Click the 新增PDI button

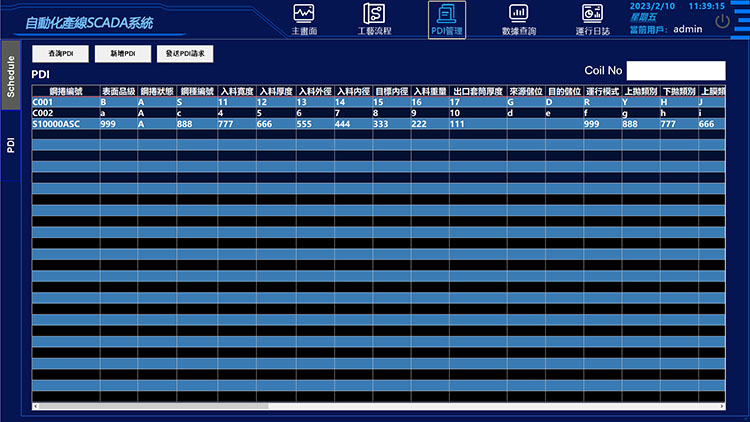123,54
